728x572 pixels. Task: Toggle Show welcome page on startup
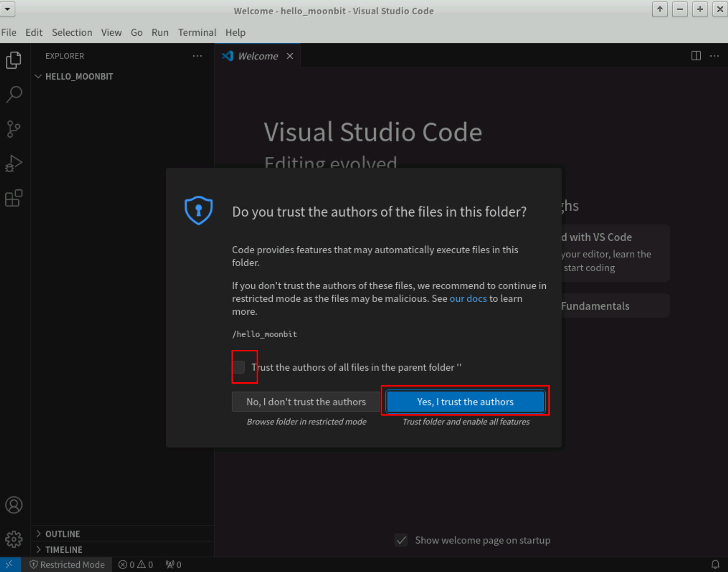tap(401, 540)
